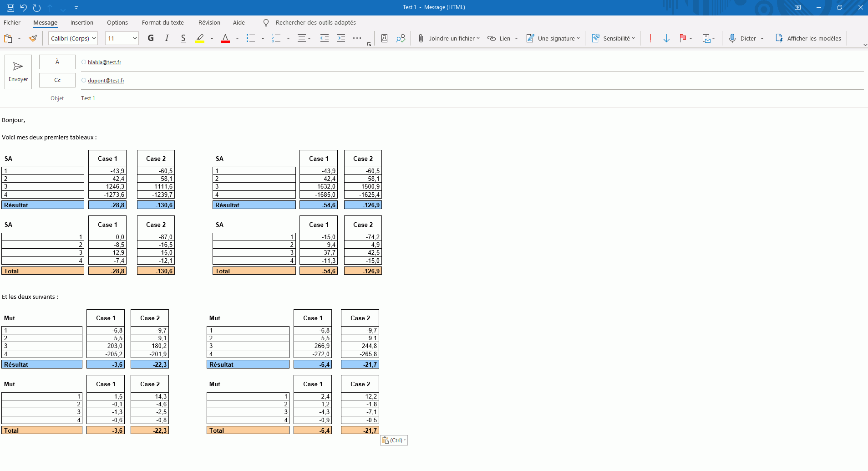
Task: Mark message as low importance
Action: point(666,38)
